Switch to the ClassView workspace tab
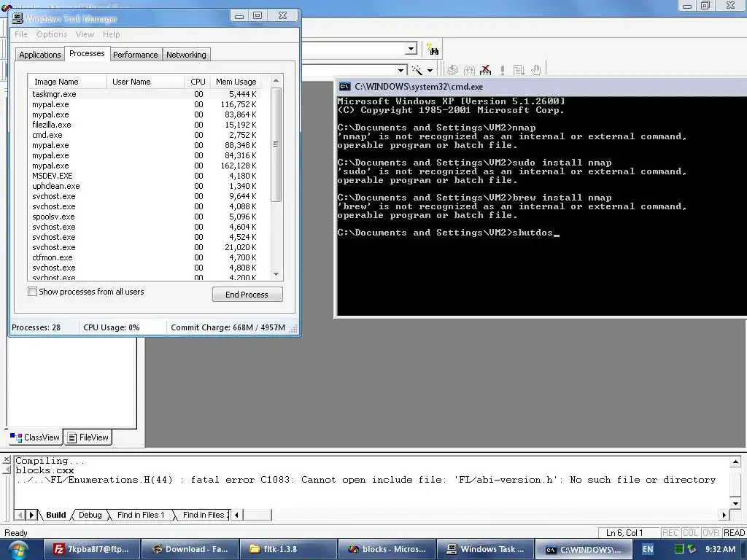747x560 pixels. [x=35, y=437]
